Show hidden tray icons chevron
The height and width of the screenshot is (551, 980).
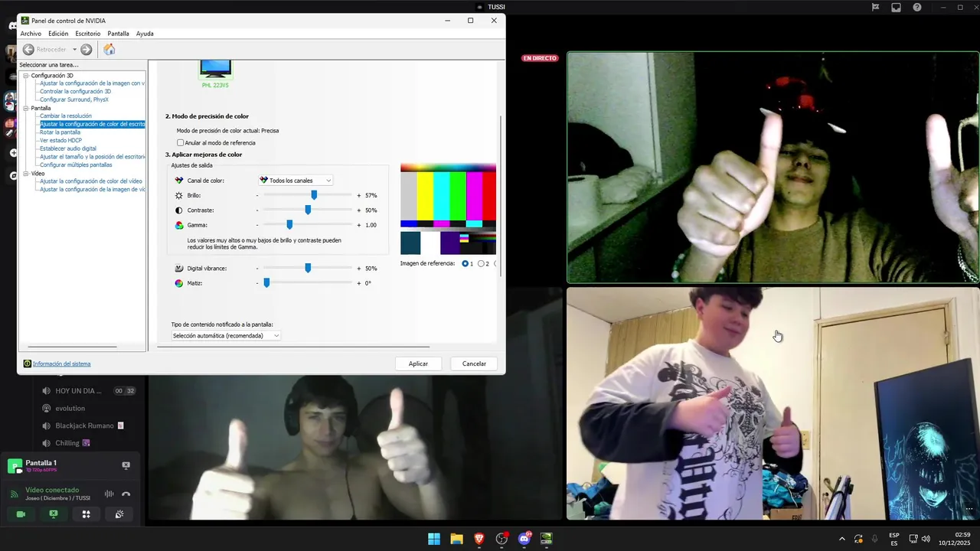[x=842, y=539]
